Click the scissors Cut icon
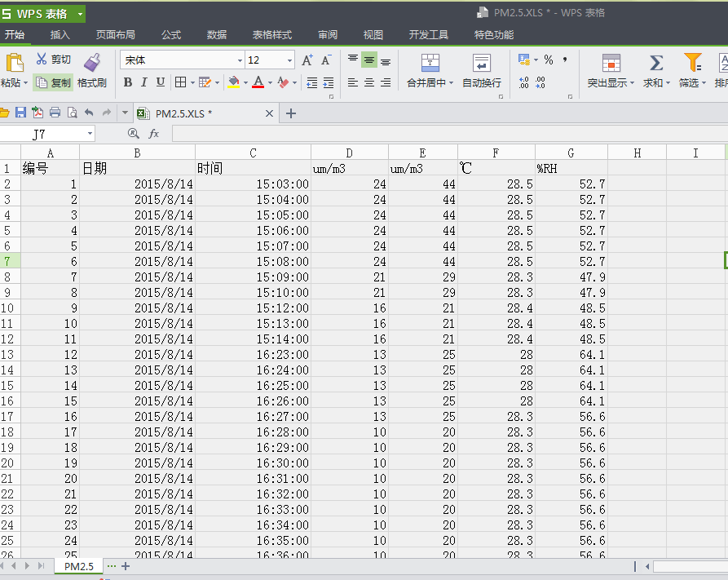728x580 pixels. (42, 60)
